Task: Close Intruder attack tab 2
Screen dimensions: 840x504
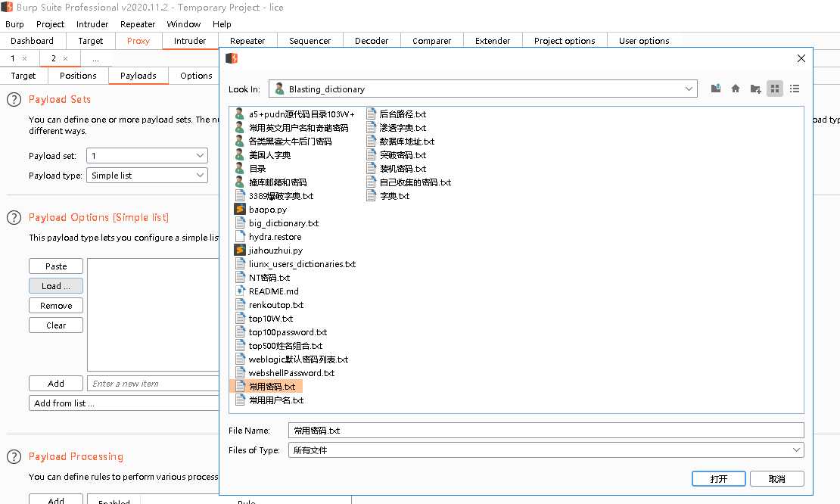Action: [65, 58]
